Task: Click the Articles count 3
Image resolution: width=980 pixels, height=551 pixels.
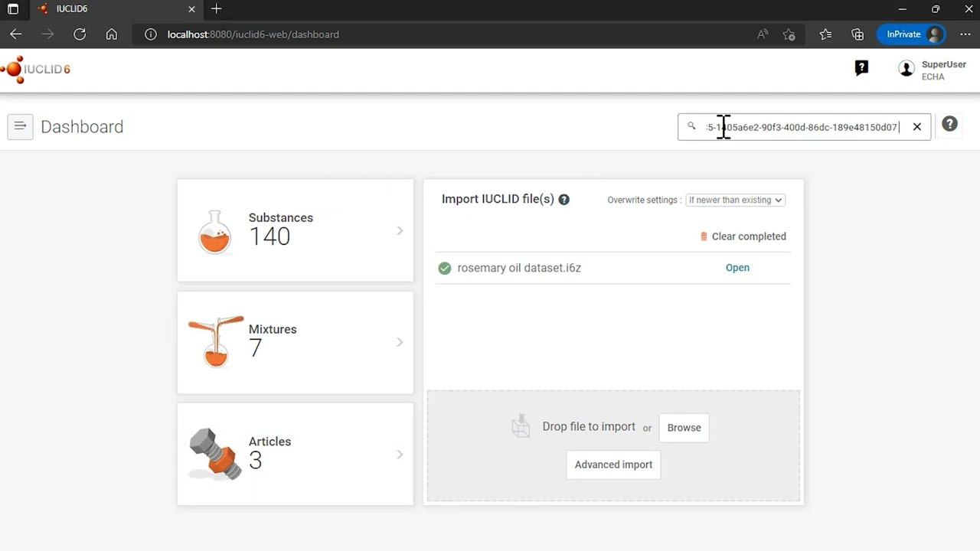Action: [256, 460]
